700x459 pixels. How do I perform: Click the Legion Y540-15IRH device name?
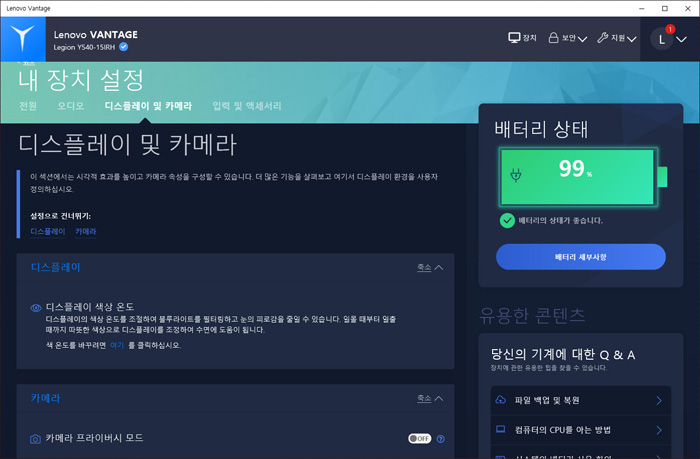(84, 47)
